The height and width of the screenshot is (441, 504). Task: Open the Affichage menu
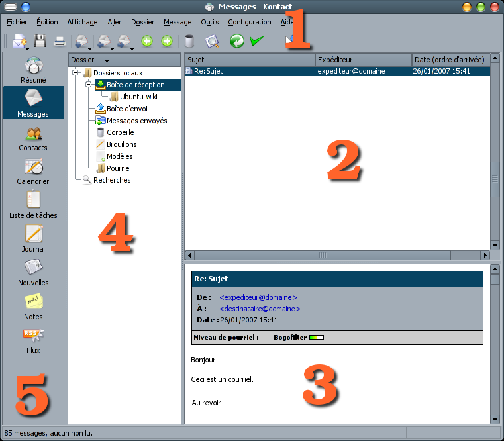(82, 22)
